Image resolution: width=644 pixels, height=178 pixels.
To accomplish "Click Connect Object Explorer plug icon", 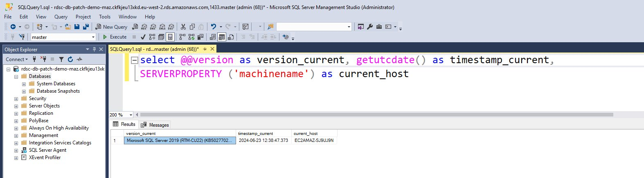I will click(x=34, y=59).
